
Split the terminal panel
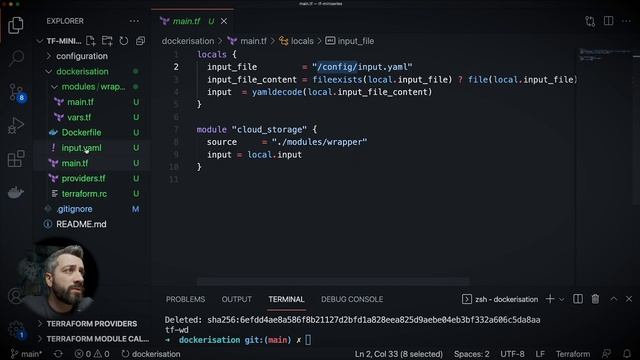coord(578,299)
